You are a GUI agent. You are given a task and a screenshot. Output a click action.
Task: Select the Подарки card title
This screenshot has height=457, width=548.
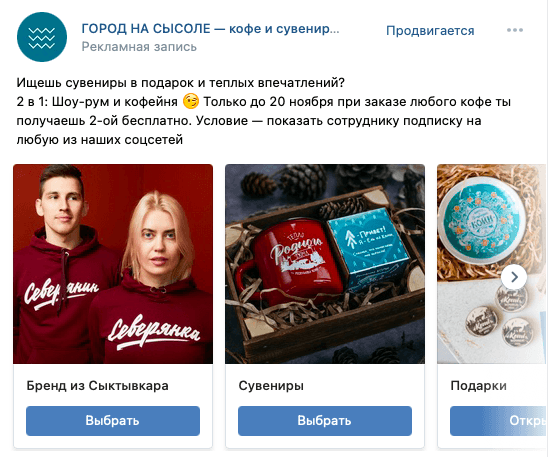tap(478, 386)
